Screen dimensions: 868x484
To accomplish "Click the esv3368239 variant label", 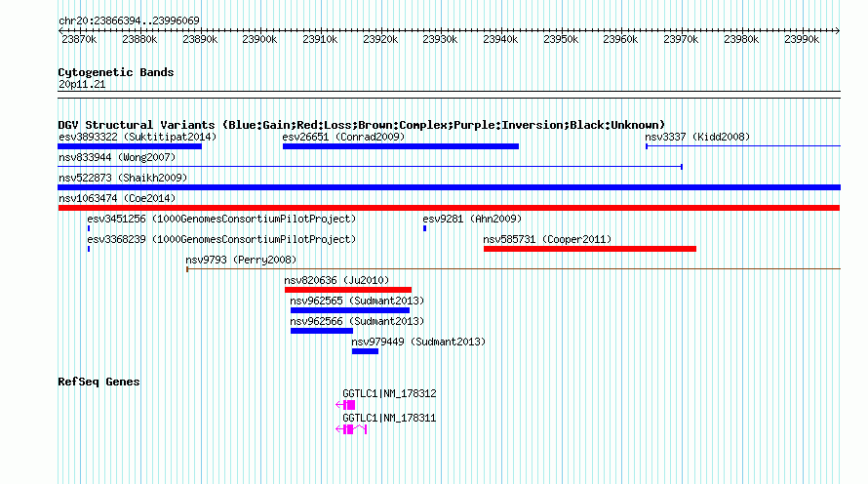I will tap(221, 239).
